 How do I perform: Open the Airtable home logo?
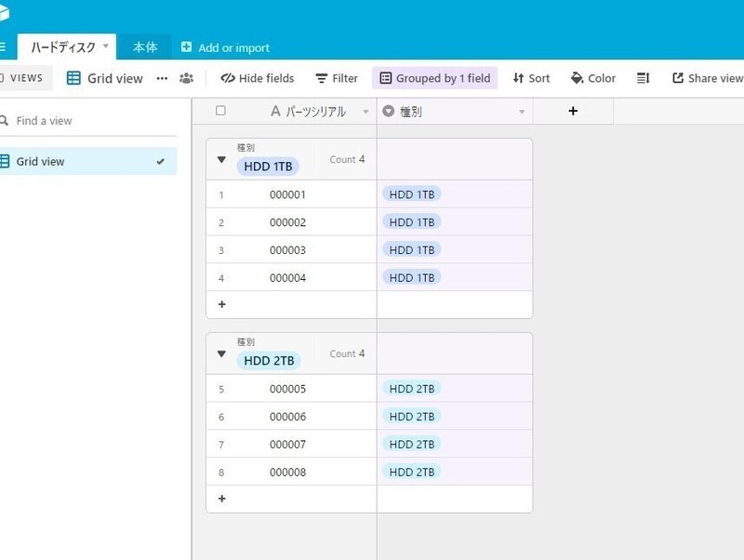pos(4,12)
